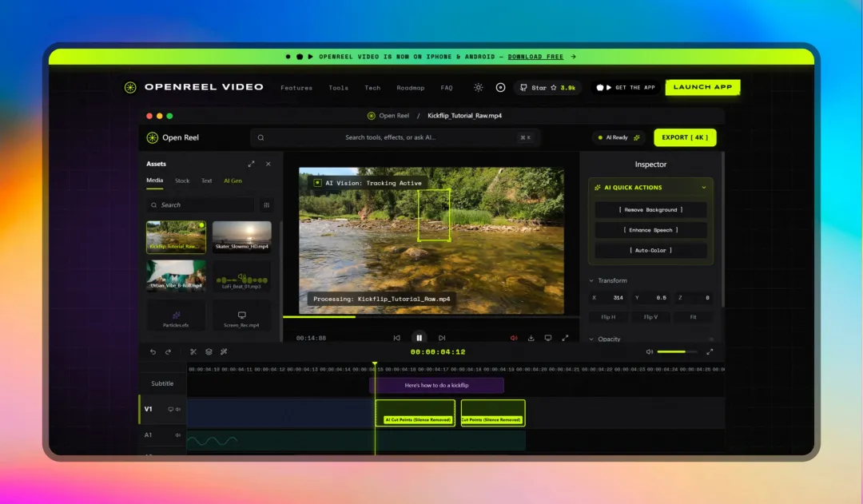This screenshot has height=504, width=863.
Task: Collapse the Opacity section
Action: tap(591, 339)
